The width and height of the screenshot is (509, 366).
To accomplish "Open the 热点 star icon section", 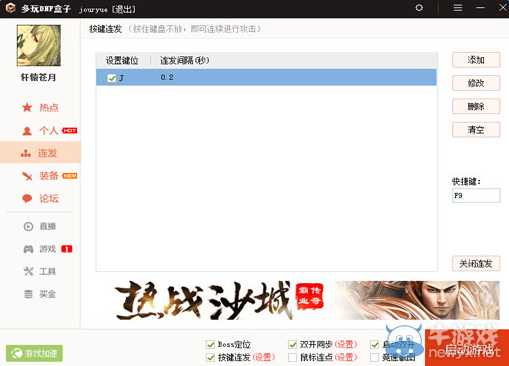I will [x=27, y=107].
